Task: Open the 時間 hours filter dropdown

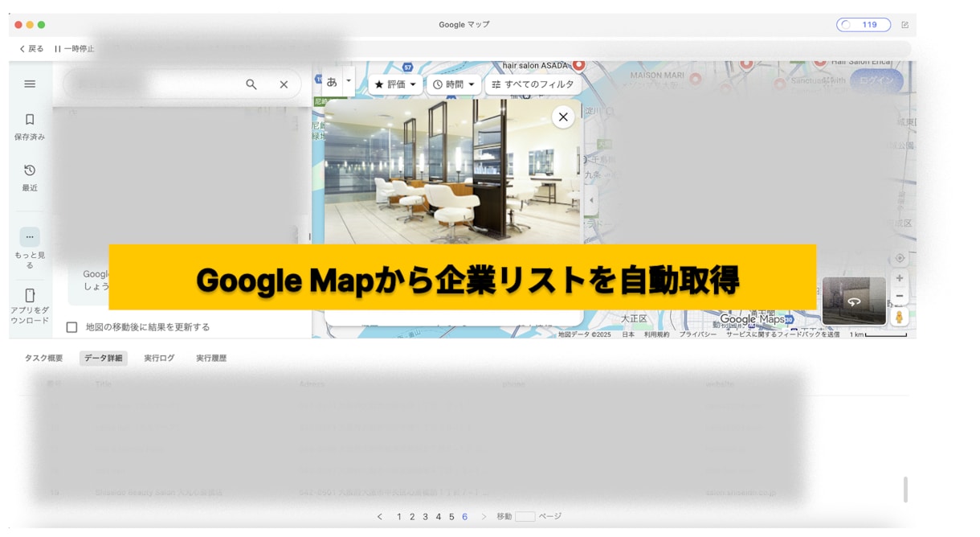Action: (x=454, y=84)
